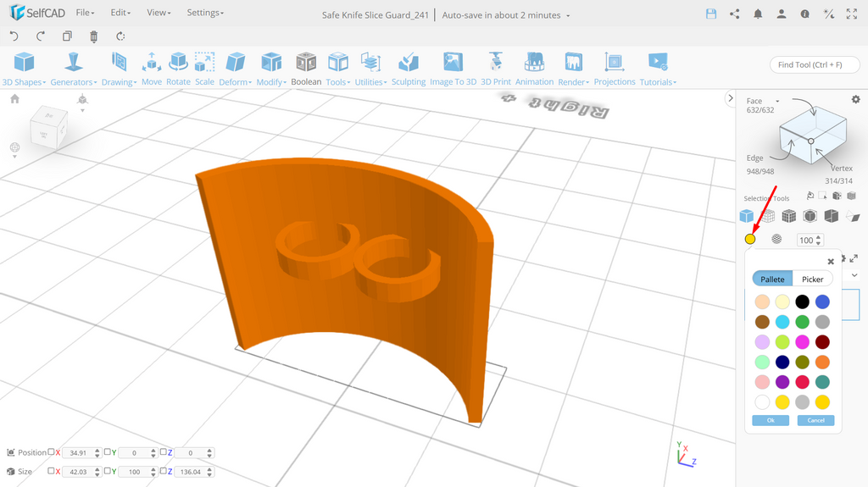Image resolution: width=868 pixels, height=487 pixels.
Task: Select the Move tool
Action: (152, 69)
